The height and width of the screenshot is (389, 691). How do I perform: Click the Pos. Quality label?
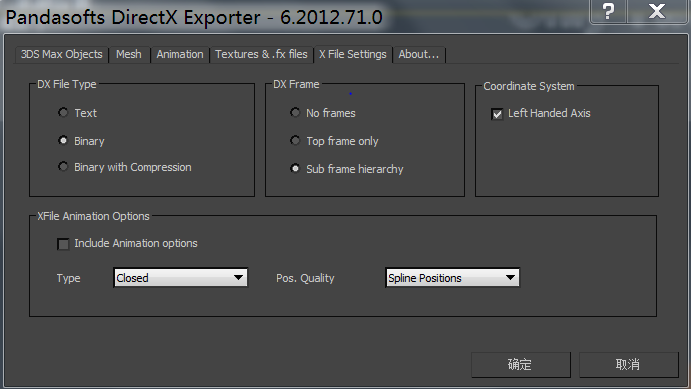[305, 278]
